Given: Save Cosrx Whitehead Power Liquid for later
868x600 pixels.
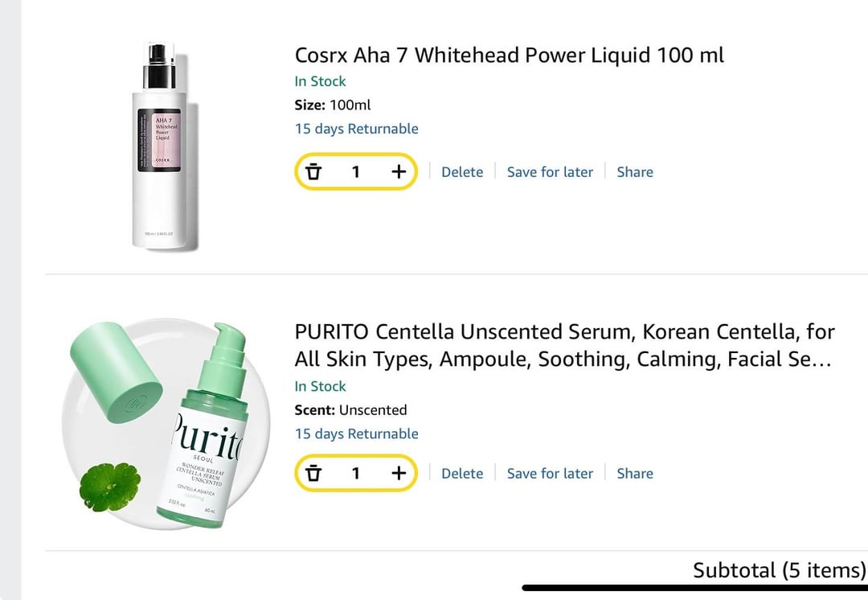Looking at the screenshot, I should pyautogui.click(x=550, y=172).
